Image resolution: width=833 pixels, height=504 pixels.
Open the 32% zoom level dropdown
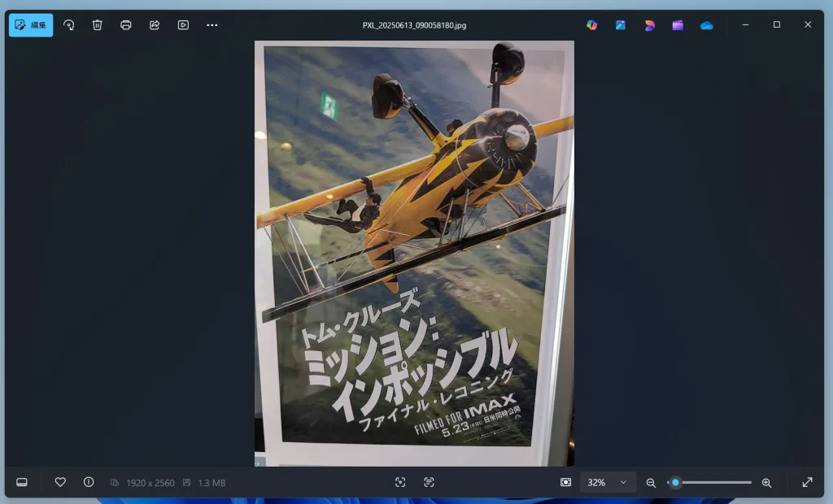[x=607, y=482]
